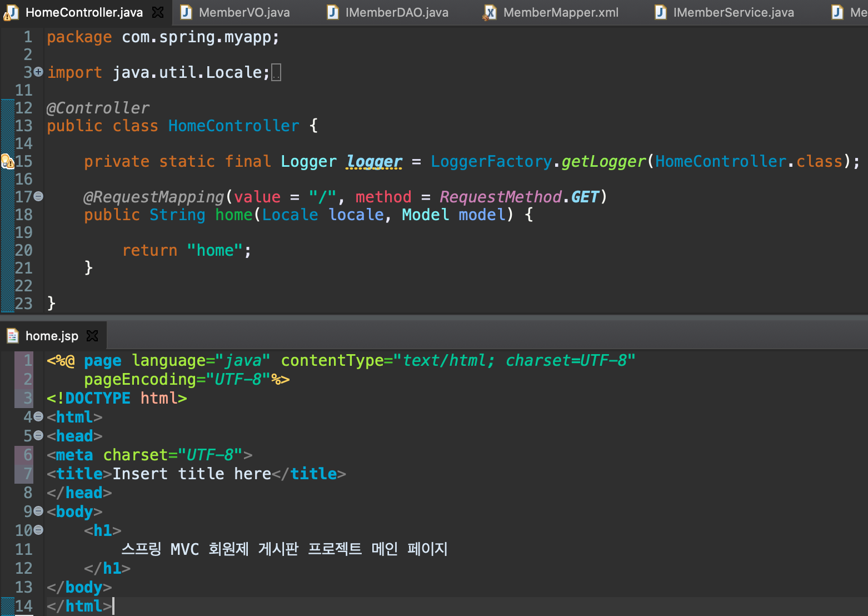
Task: Collapse the head element at line 5
Action: (x=38, y=436)
